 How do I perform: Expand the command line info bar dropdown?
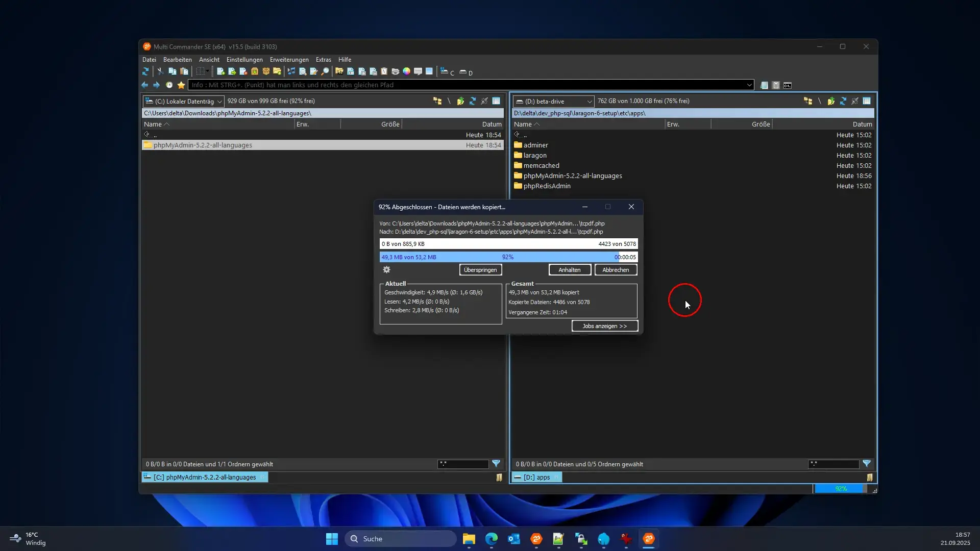click(749, 85)
